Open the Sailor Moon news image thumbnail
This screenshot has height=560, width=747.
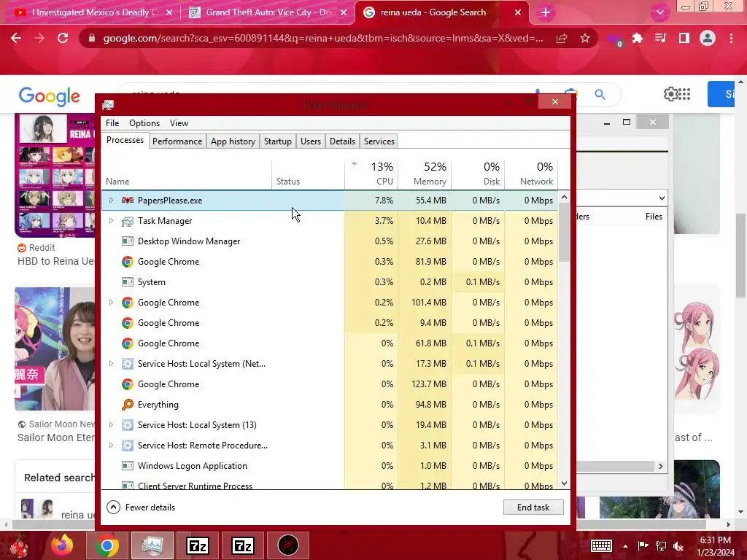[55, 349]
